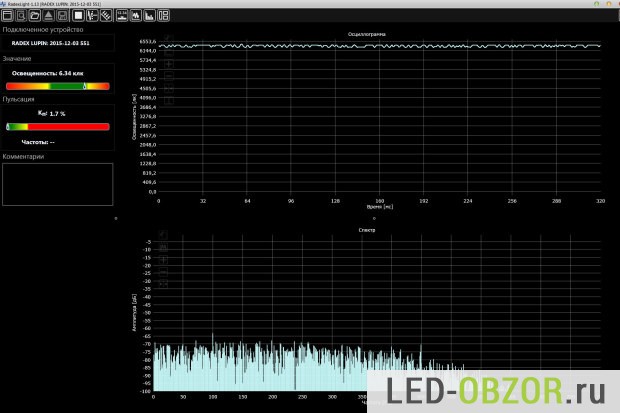Click the measurement settings icon after stop
Viewport: 620px width, 413px height.
point(93,16)
